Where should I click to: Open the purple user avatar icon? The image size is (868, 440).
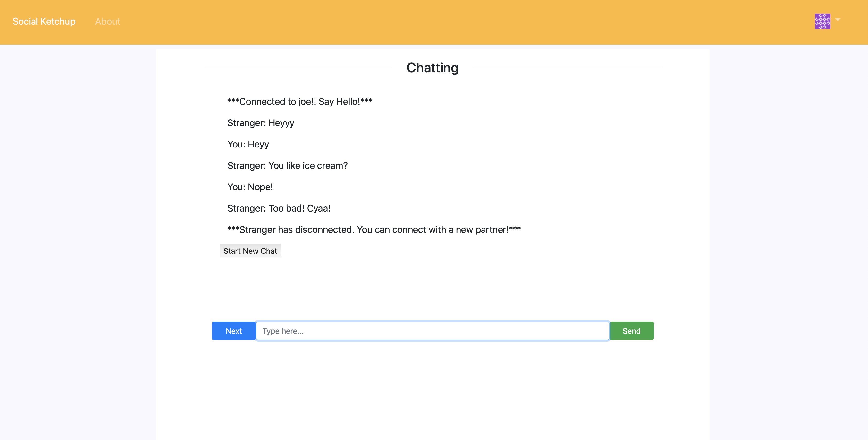click(822, 21)
